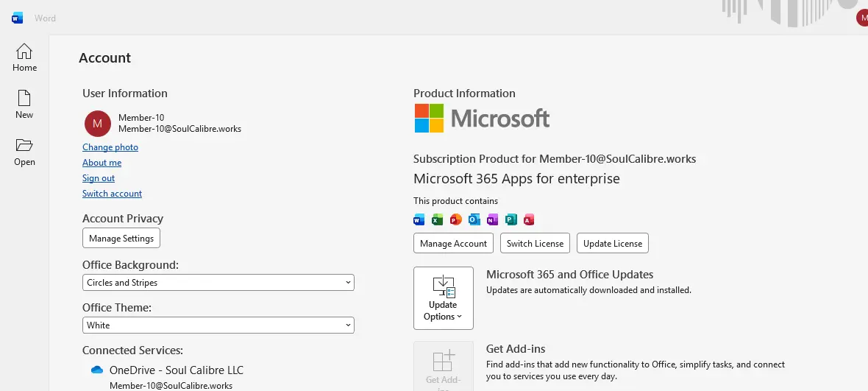Click the New document icon
Screen dimensions: 868x391
(x=24, y=98)
